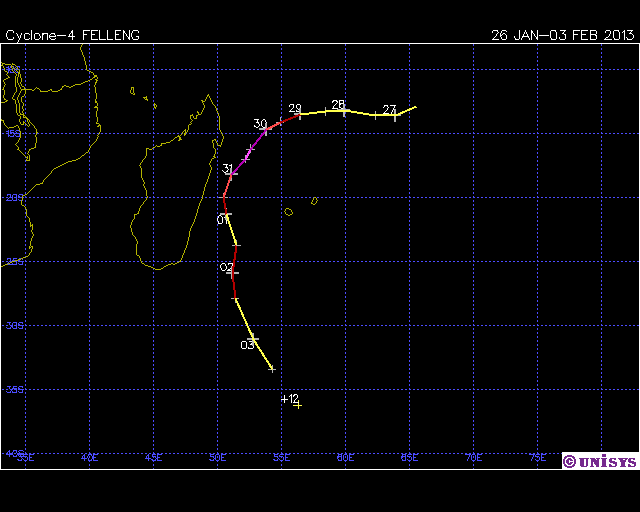Click the 31 date marker near Madagascar

pos(228,168)
